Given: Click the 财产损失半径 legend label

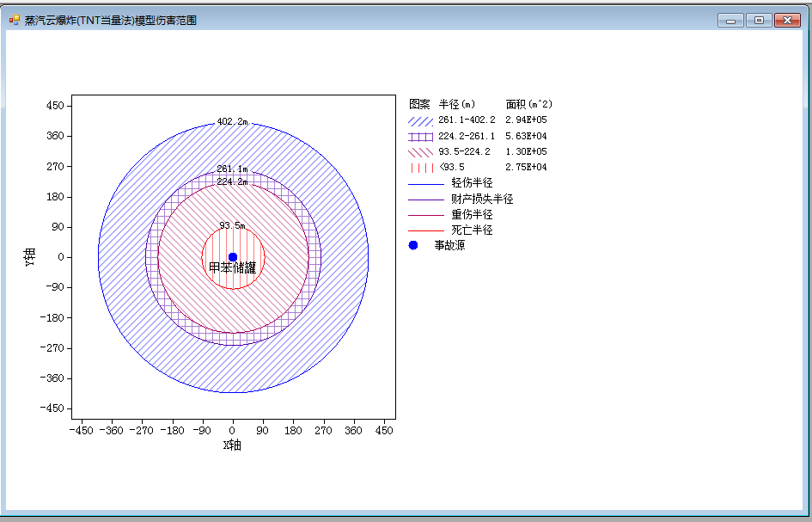Looking at the screenshot, I should (482, 199).
